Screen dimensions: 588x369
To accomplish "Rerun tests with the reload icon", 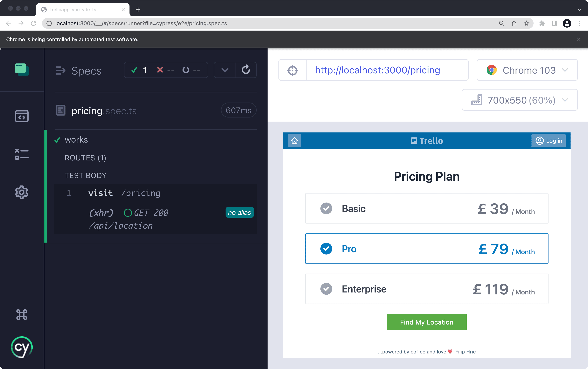I will pyautogui.click(x=246, y=70).
